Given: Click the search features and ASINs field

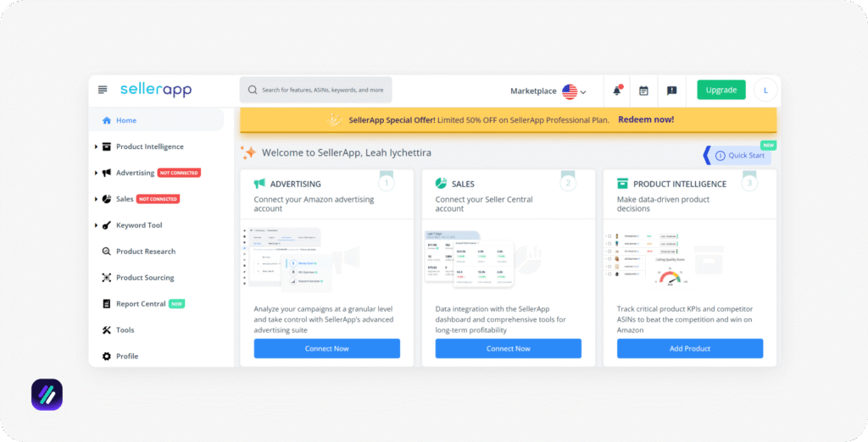Looking at the screenshot, I should tap(322, 90).
